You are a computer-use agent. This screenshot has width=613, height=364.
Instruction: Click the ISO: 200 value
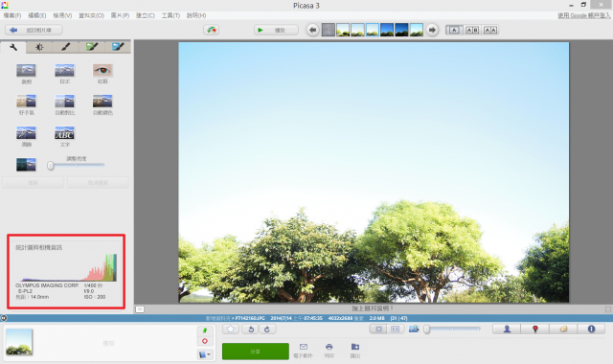pos(95,297)
